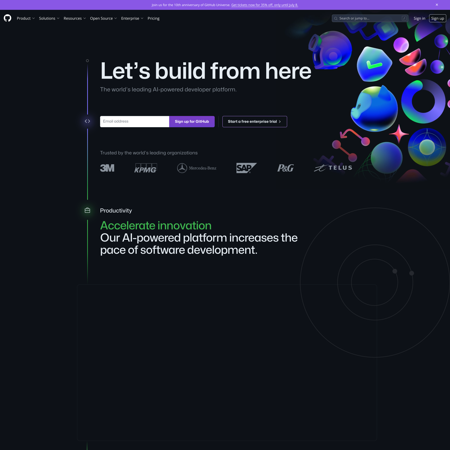Click the Productivity section label
The image size is (450, 450).
click(116, 211)
